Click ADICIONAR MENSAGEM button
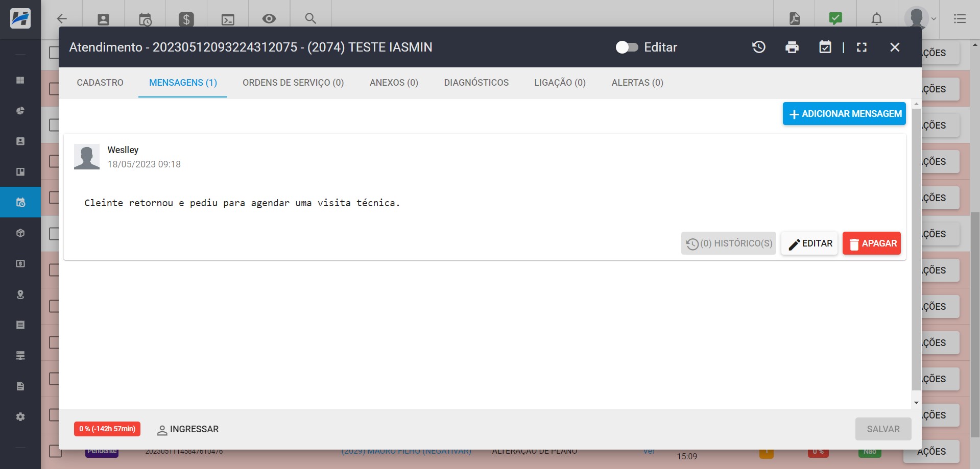Screen dimensions: 980x469 844,114
